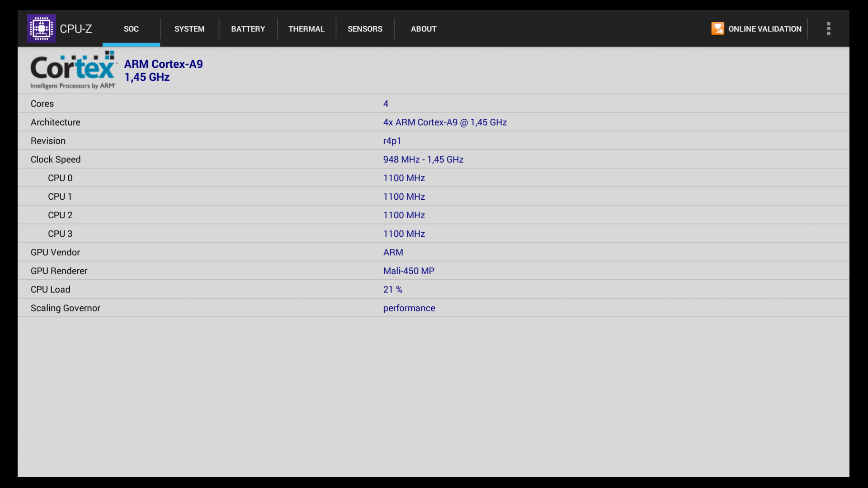The height and width of the screenshot is (488, 868).
Task: Click the r4p1 revision value
Action: [x=392, y=141]
